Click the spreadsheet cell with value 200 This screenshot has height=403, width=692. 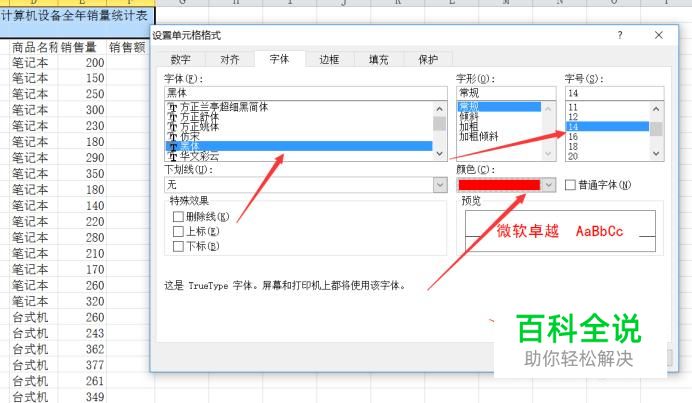point(82,63)
